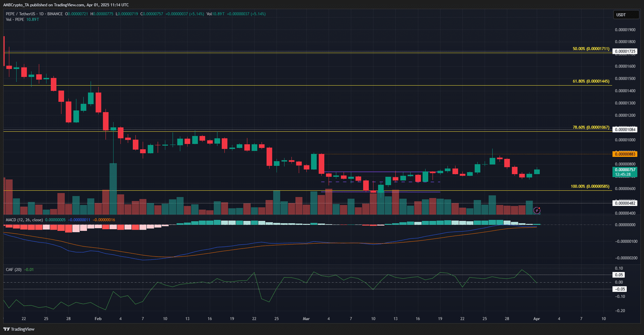Select the CMF (20) indicator label

(14, 269)
